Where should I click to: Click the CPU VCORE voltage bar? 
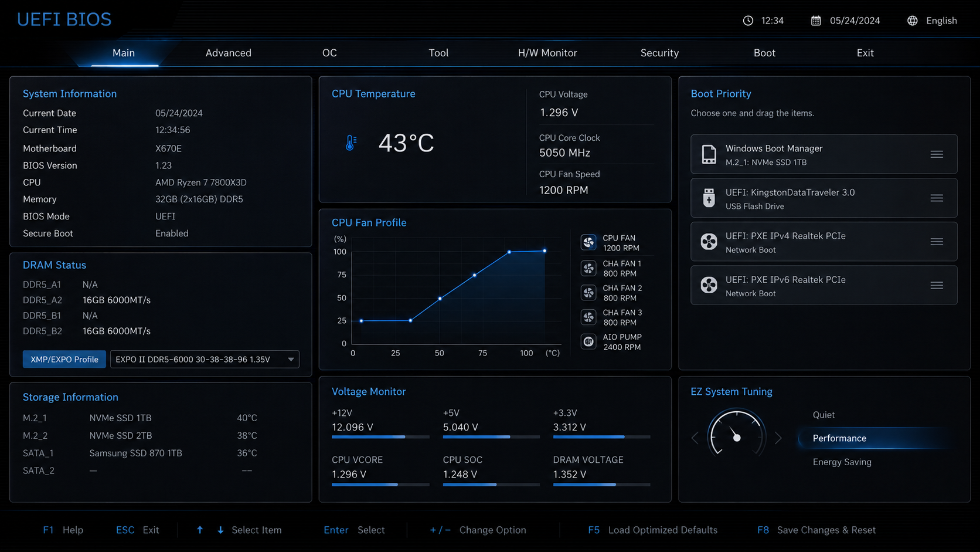(380, 485)
